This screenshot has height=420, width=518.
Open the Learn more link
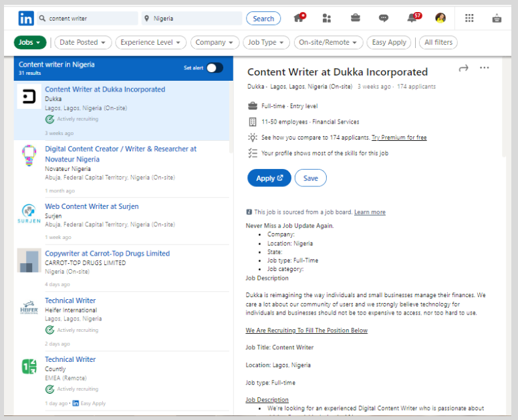point(370,212)
